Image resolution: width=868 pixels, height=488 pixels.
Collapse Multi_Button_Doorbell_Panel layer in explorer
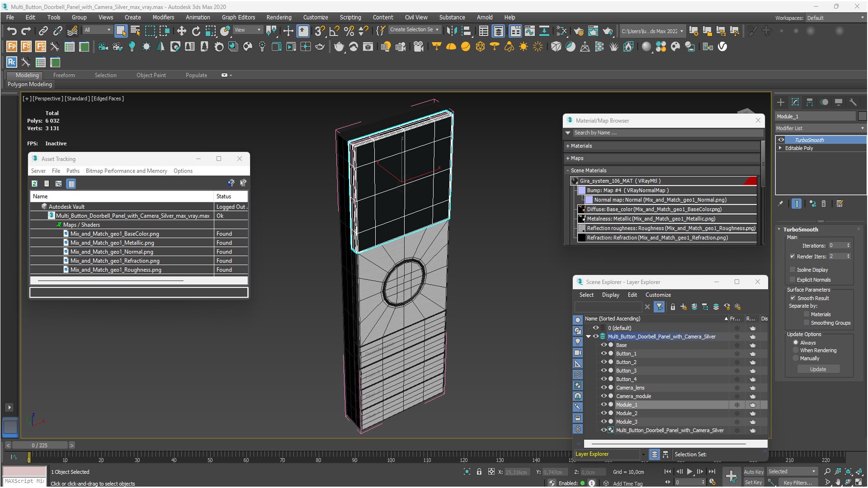pos(588,337)
